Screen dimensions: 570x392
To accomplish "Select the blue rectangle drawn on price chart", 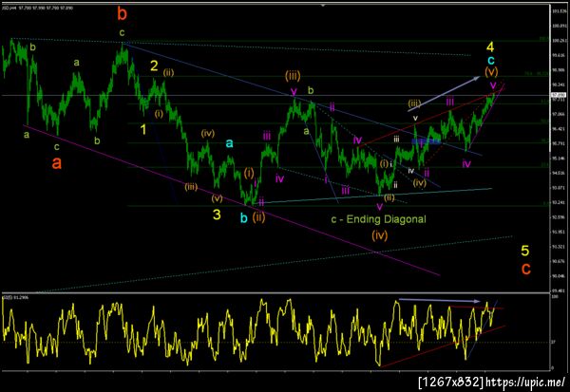I will coord(426,141).
